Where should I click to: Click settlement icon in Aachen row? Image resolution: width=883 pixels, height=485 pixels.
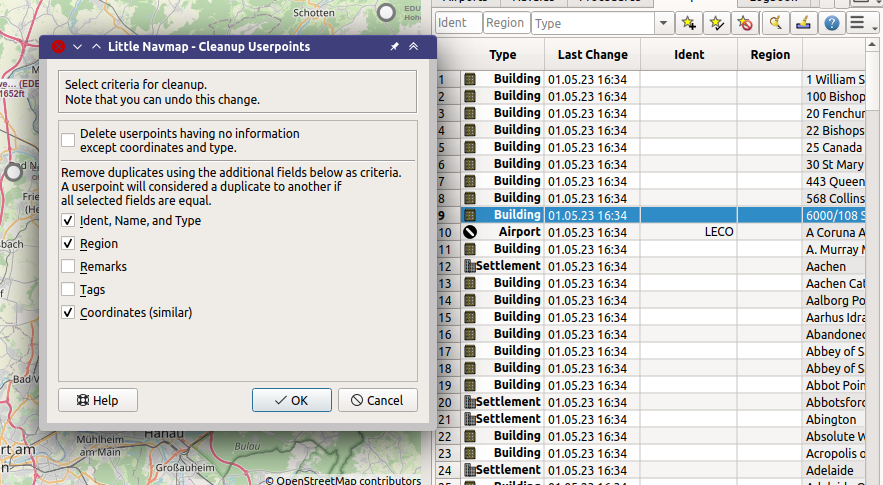470,266
